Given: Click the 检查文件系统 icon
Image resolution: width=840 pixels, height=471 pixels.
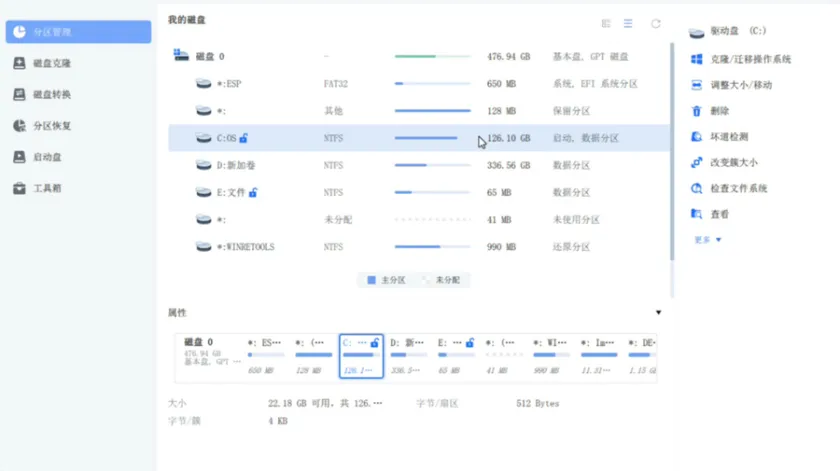Looking at the screenshot, I should click(x=696, y=188).
